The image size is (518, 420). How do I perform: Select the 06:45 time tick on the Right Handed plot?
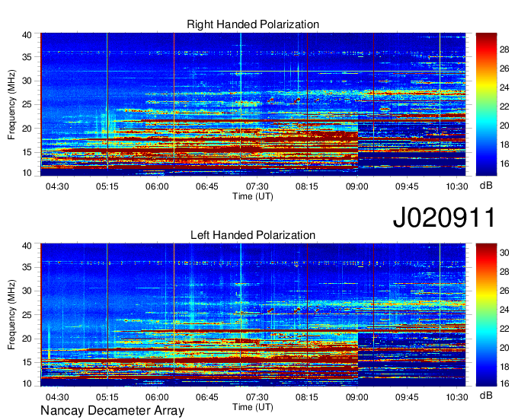pyautogui.click(x=207, y=186)
